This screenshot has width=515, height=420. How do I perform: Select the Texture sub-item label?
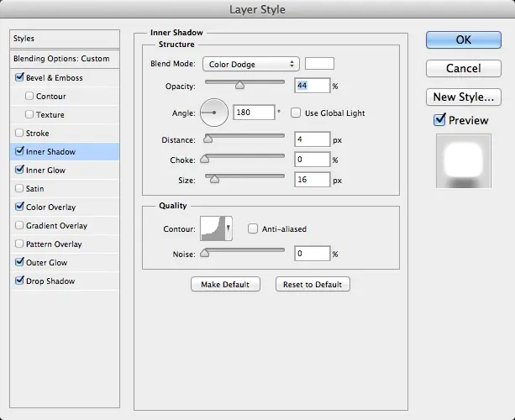[50, 114]
